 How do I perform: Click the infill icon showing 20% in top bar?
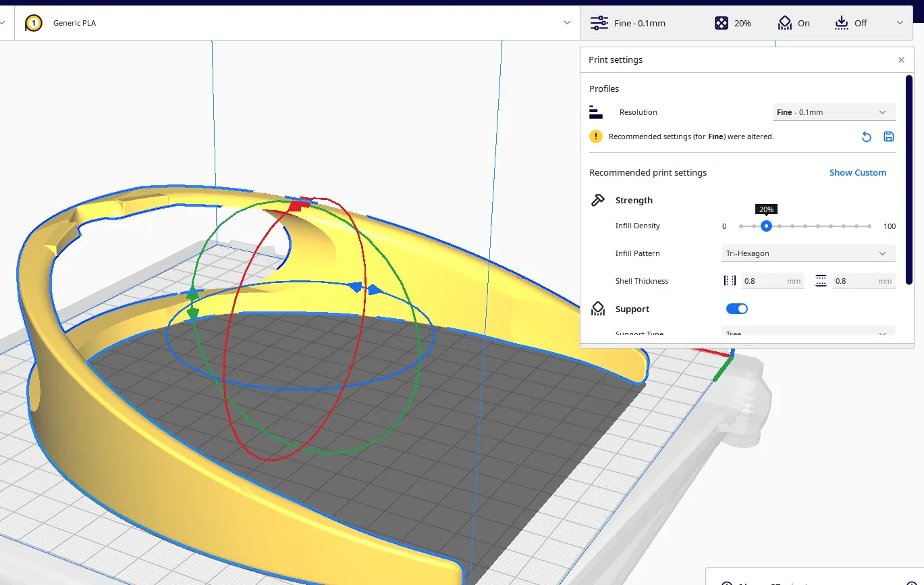(x=721, y=24)
